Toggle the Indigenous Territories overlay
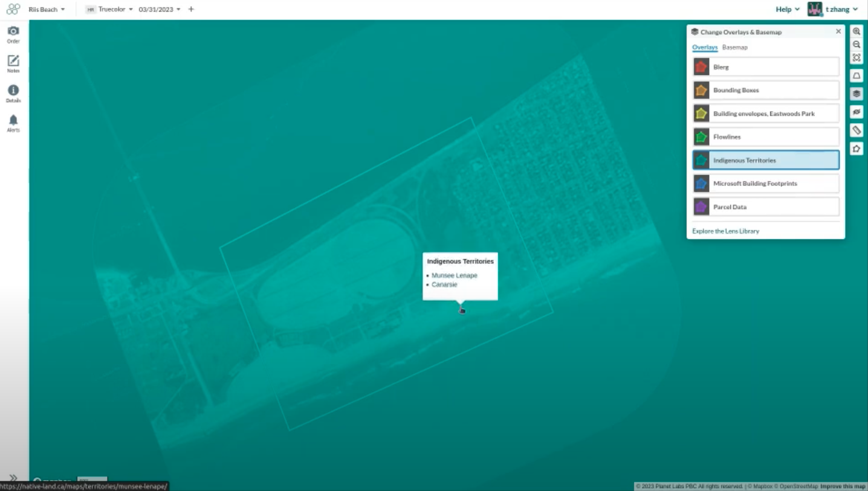Image resolution: width=868 pixels, height=491 pixels. coord(766,160)
